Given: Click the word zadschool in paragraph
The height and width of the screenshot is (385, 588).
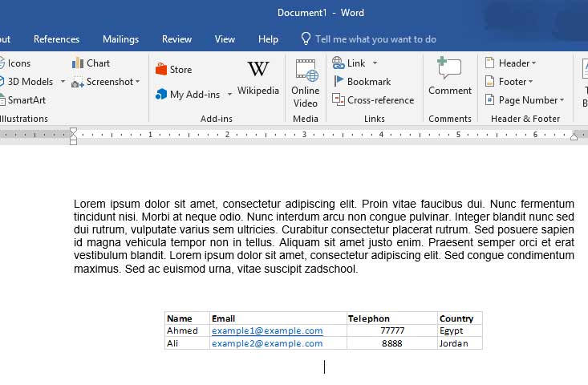Looking at the screenshot, I should click(x=330, y=269).
